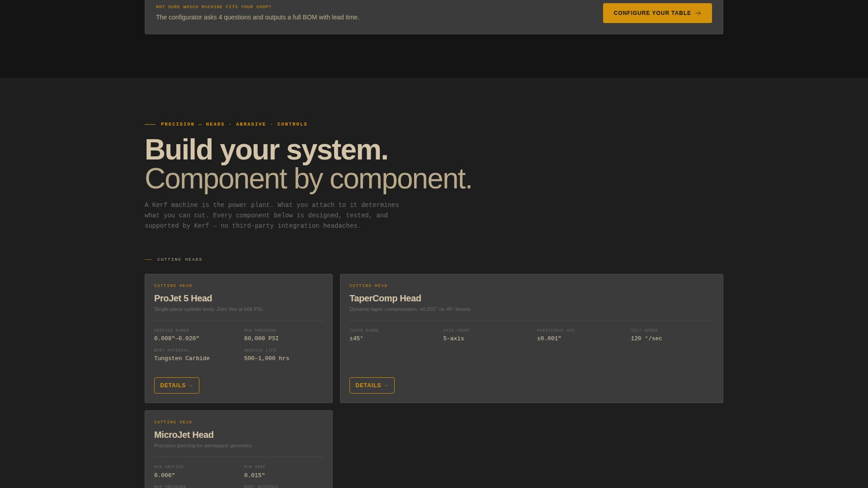Collapse the ProJet 5 Head details section
Image resolution: width=868 pixels, height=488 pixels.
coord(176,385)
